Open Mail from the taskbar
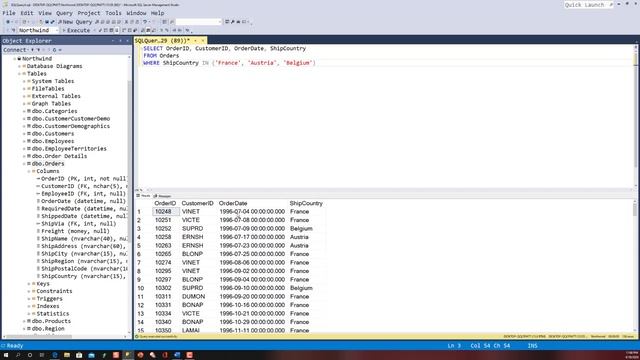The width and height of the screenshot is (640, 360). tap(91, 355)
